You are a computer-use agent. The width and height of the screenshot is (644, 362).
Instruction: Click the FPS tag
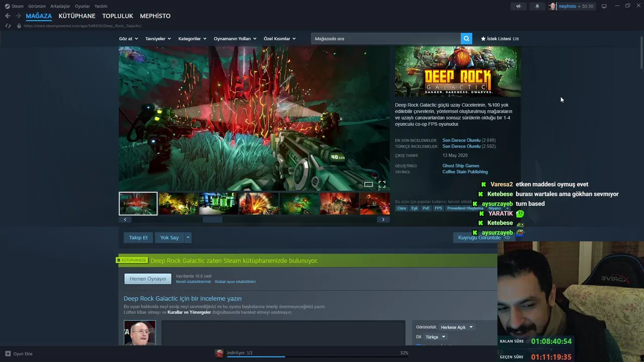(438, 208)
